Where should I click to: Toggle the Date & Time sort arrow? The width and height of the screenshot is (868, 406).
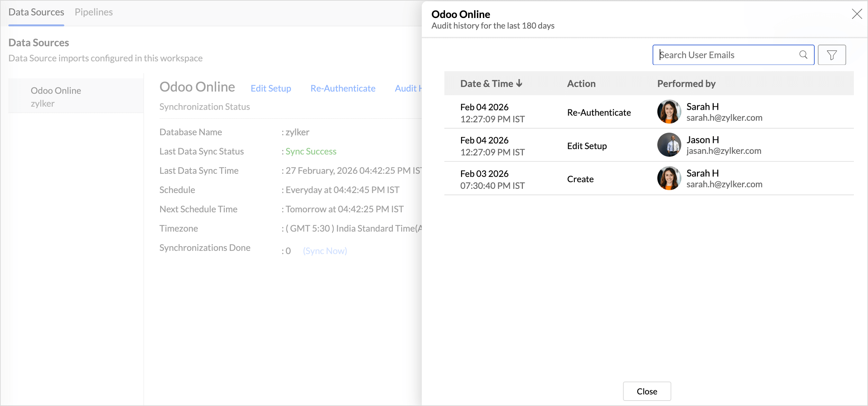click(x=519, y=83)
